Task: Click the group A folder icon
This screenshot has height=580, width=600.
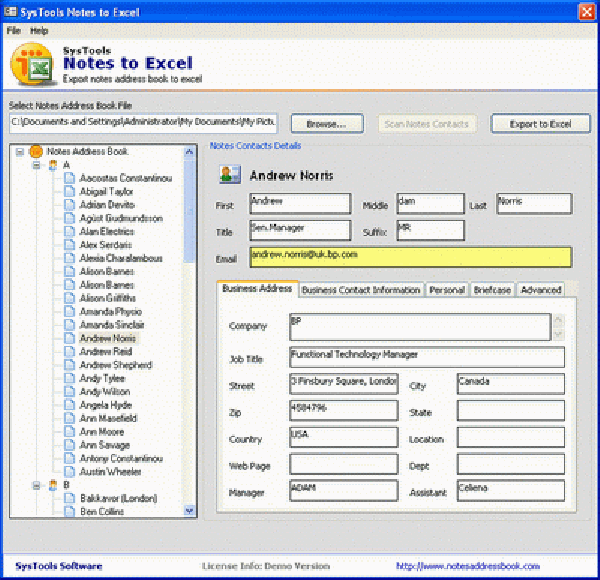Action: [52, 164]
